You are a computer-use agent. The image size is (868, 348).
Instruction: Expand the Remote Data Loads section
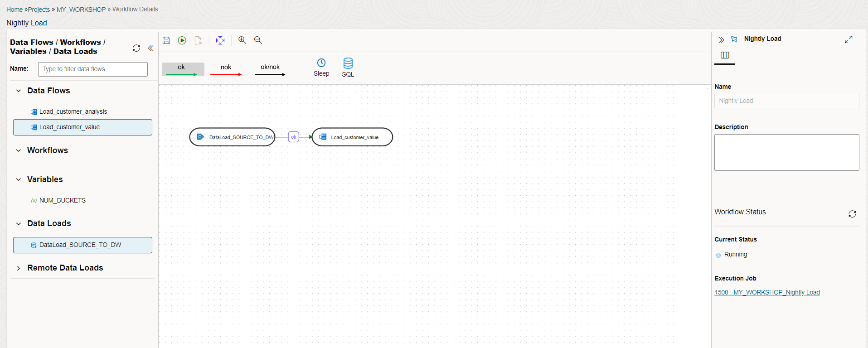click(x=19, y=268)
